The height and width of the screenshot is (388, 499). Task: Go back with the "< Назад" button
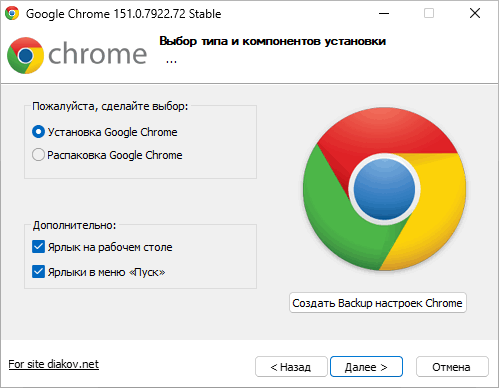click(291, 367)
